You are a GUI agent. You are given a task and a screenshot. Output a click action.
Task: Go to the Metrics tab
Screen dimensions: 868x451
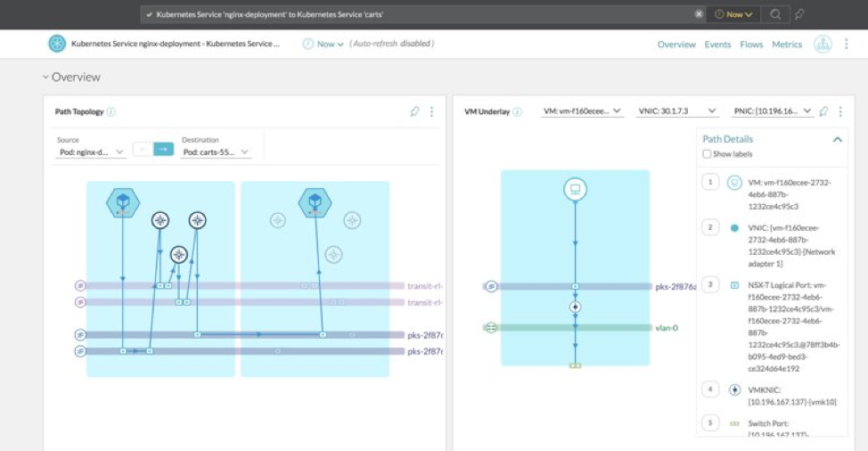point(787,45)
